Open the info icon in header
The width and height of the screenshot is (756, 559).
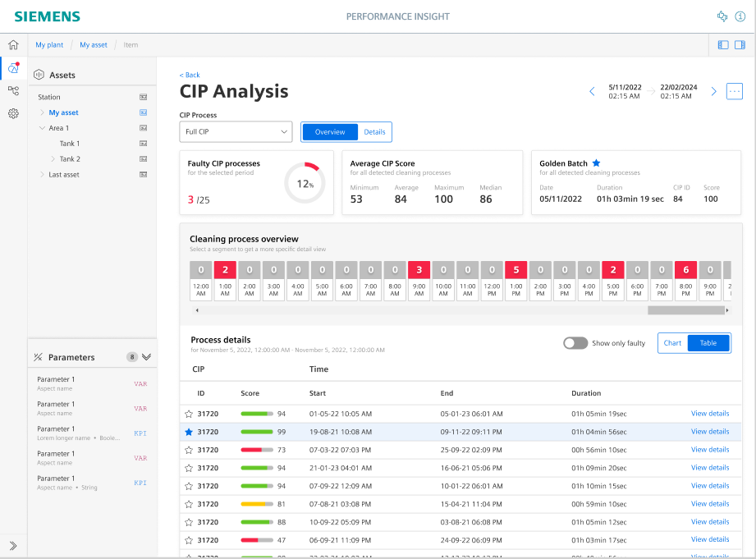click(x=740, y=16)
